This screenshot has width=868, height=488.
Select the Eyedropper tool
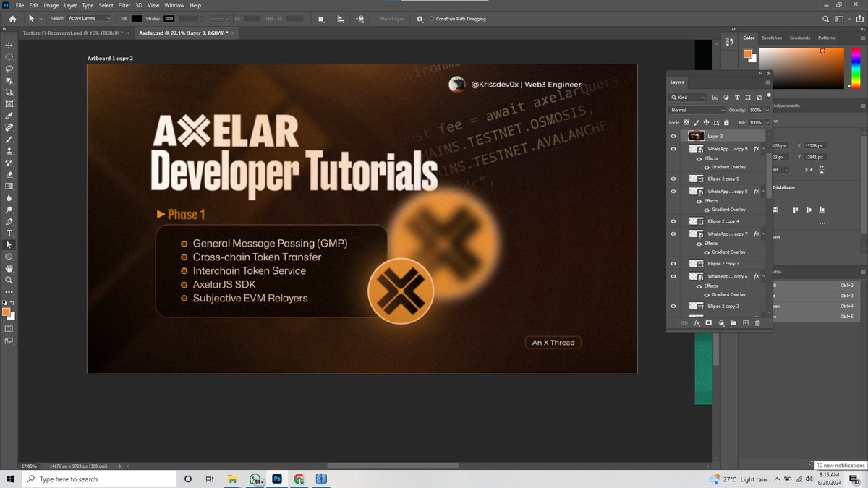(9, 116)
